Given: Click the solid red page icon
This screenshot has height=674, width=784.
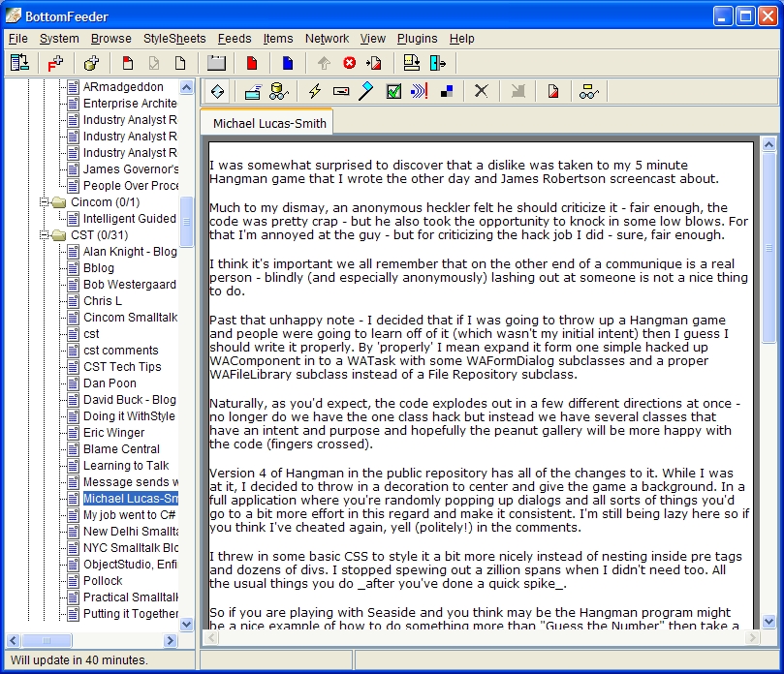Looking at the screenshot, I should pyautogui.click(x=252, y=63).
